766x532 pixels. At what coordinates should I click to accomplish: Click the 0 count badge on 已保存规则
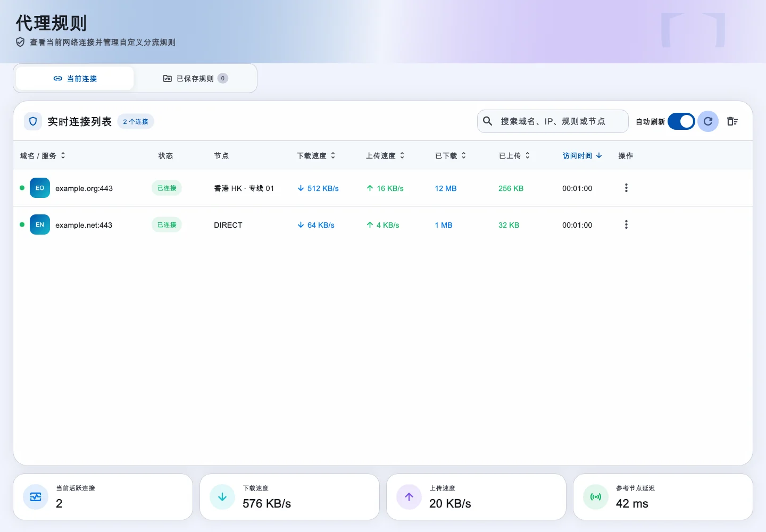[x=223, y=78]
